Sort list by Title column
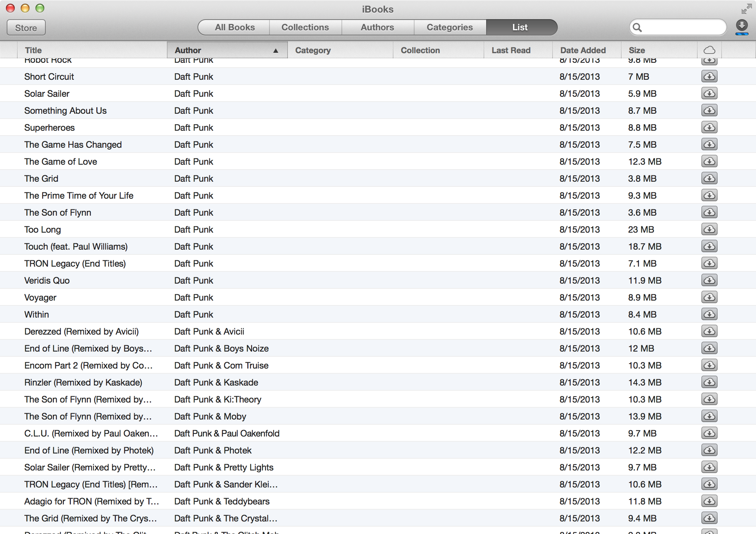 pos(92,50)
